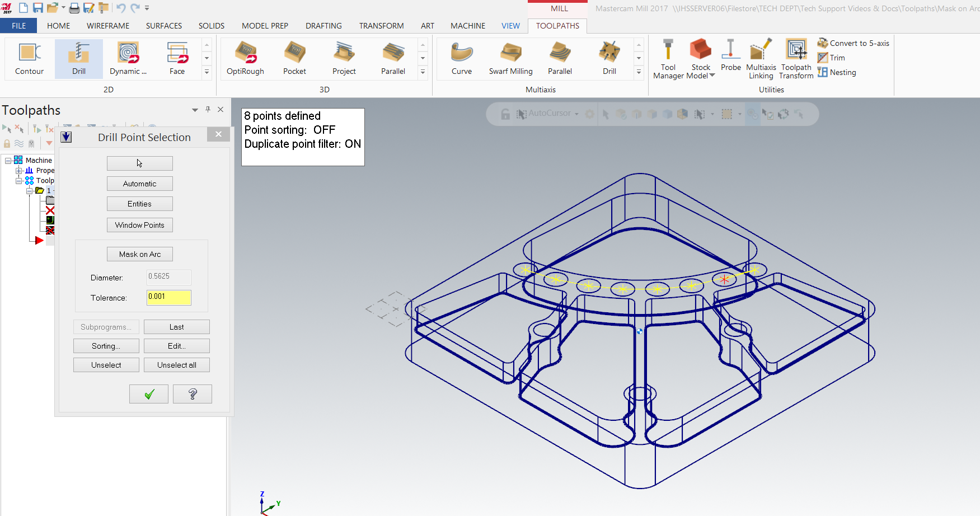Open the Toolpaths panel options dropdown arrow
Image resolution: width=980 pixels, height=516 pixels.
(x=195, y=110)
